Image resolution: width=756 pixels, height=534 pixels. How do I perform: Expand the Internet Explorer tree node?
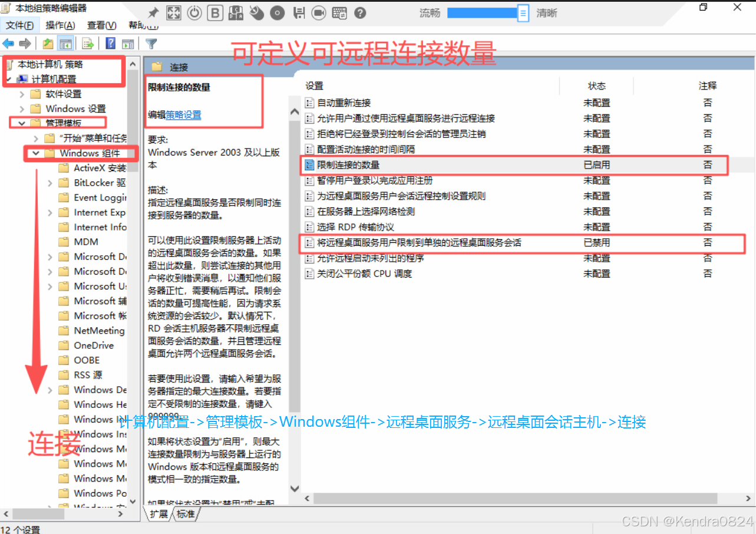coord(50,212)
